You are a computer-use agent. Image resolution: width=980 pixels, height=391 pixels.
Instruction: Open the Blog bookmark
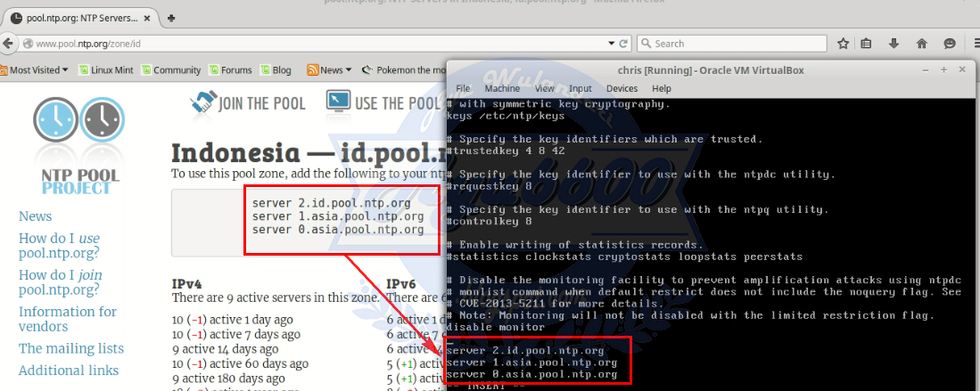276,70
